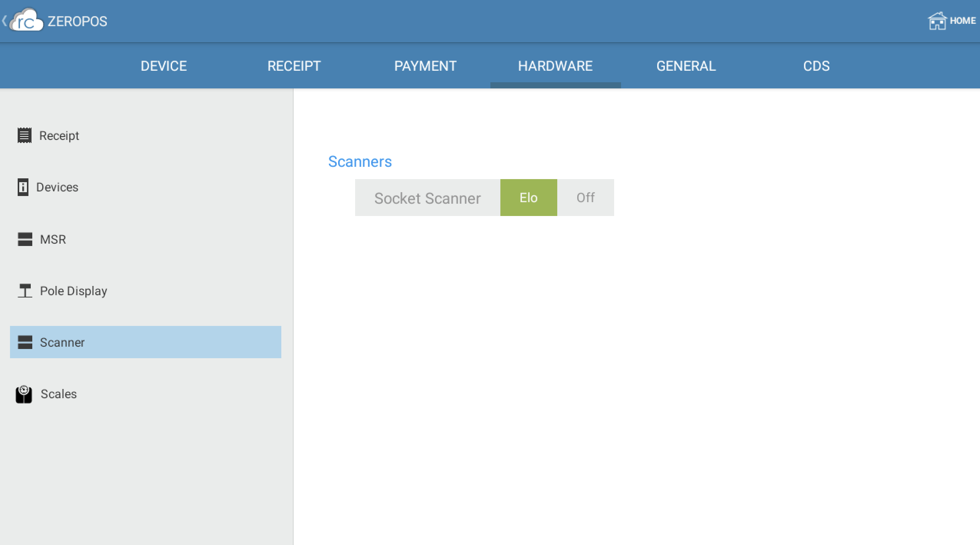This screenshot has height=545, width=980.
Task: Click the rc cloud logo icon
Action: [x=27, y=20]
